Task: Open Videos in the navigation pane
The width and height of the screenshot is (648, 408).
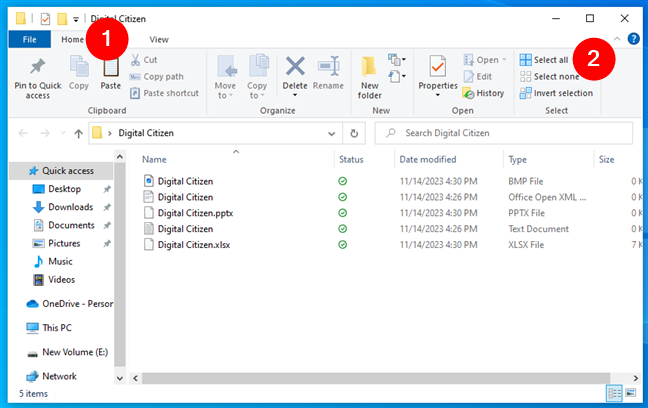Action: click(x=62, y=280)
